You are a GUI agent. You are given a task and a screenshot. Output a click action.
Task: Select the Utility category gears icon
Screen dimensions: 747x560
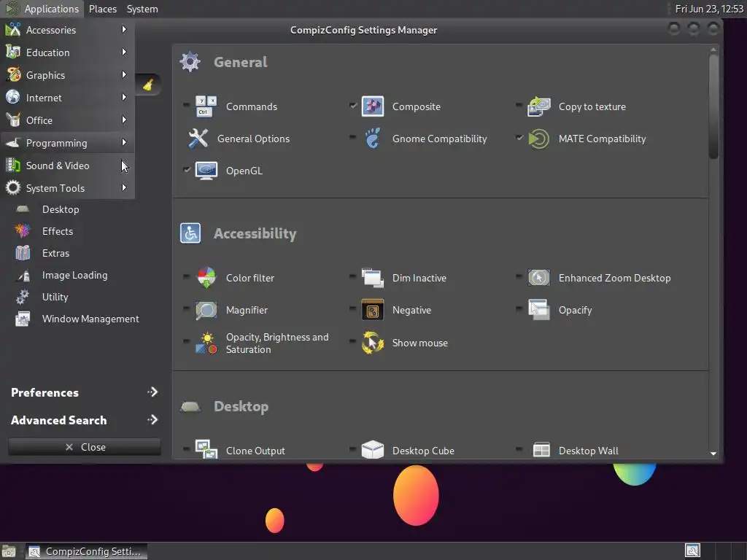click(23, 297)
